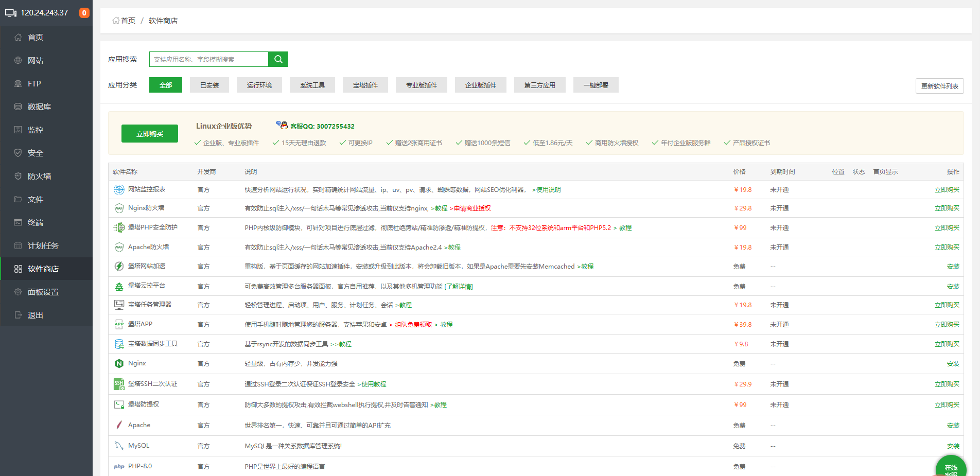Select the 全部 category tab
The height and width of the screenshot is (476, 980).
[x=166, y=85]
